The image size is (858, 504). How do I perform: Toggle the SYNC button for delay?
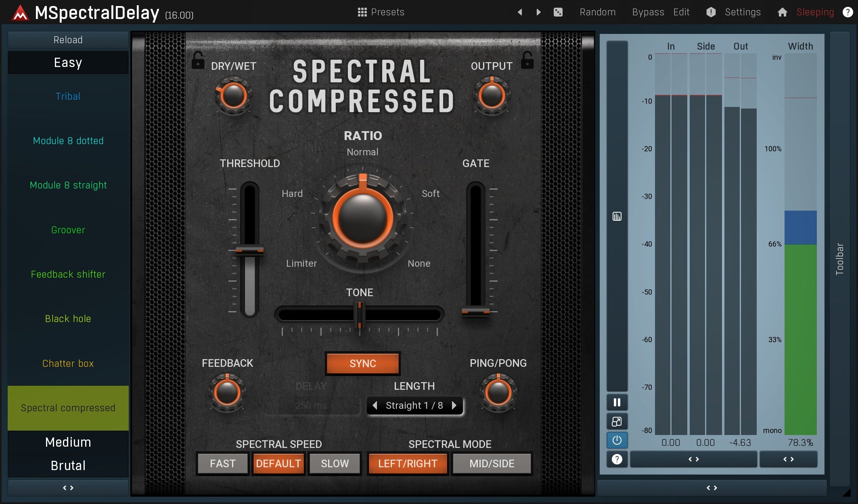pos(362,363)
